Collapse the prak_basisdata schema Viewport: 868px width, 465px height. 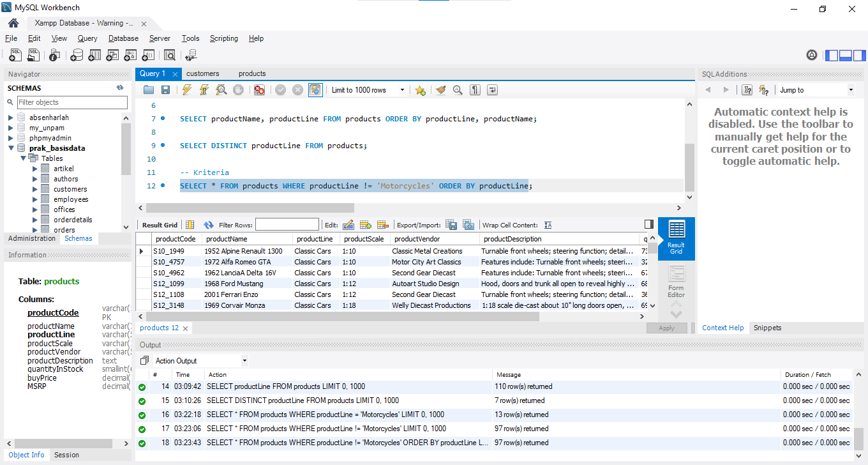pos(11,148)
